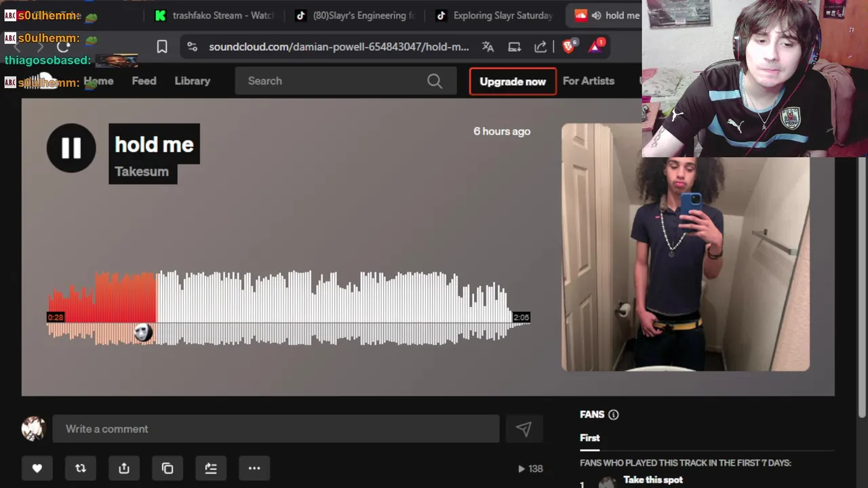Image resolution: width=868 pixels, height=488 pixels.
Task: Share the track via share icon
Action: 124,468
